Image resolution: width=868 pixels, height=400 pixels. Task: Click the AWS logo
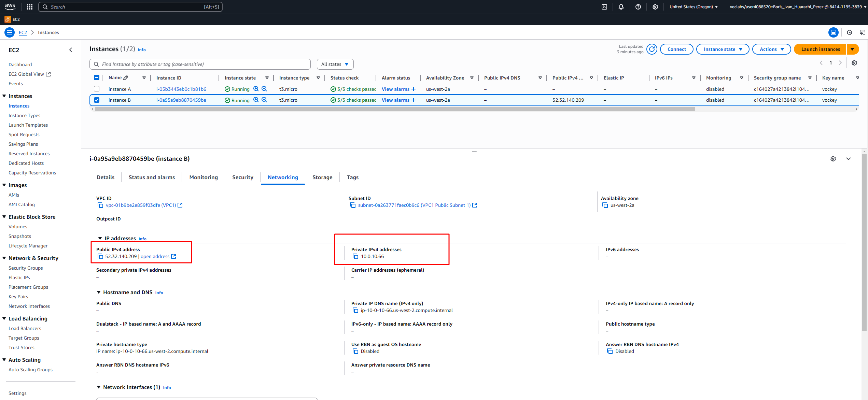point(10,7)
